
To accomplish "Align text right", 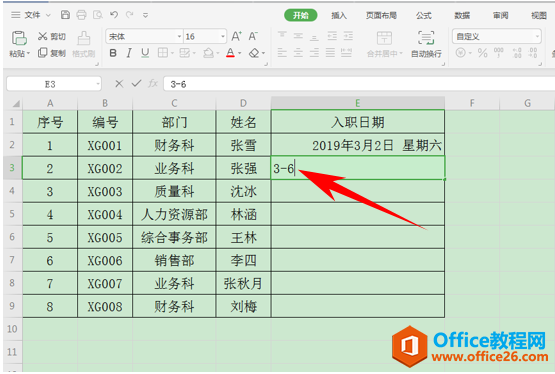I will (x=314, y=53).
